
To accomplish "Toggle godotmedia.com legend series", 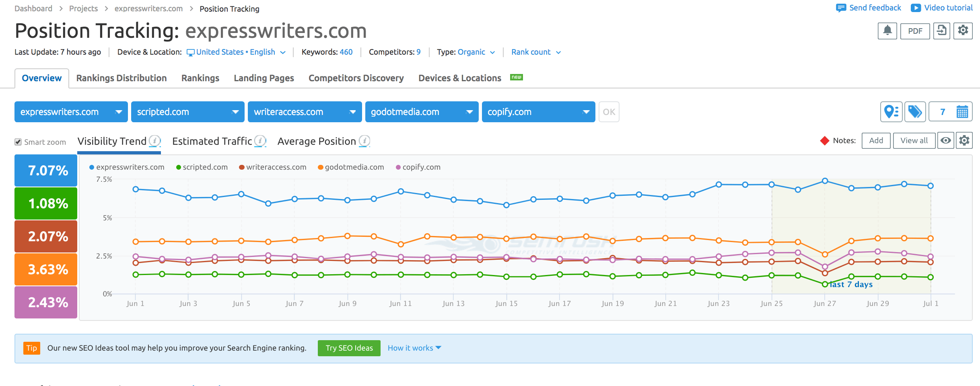I will point(351,167).
